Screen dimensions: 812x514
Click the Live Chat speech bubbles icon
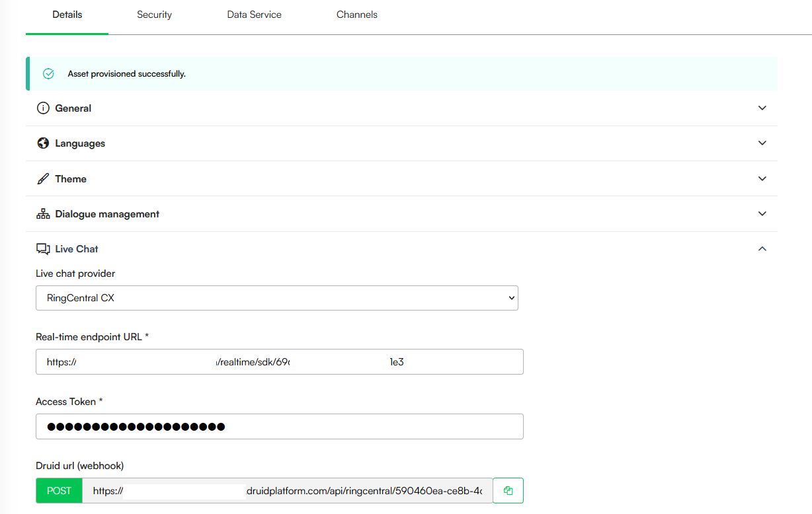pyautogui.click(x=43, y=249)
